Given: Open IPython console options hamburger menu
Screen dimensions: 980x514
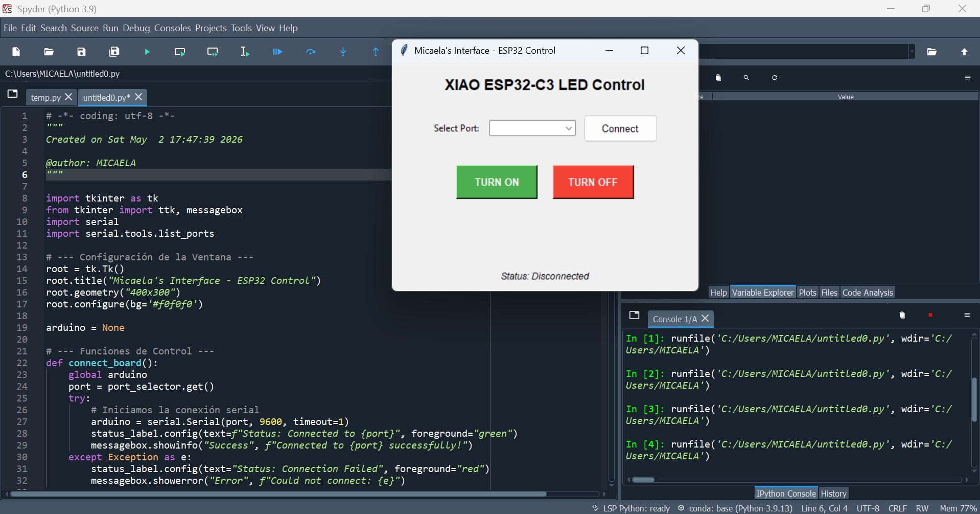Looking at the screenshot, I should pos(967,316).
